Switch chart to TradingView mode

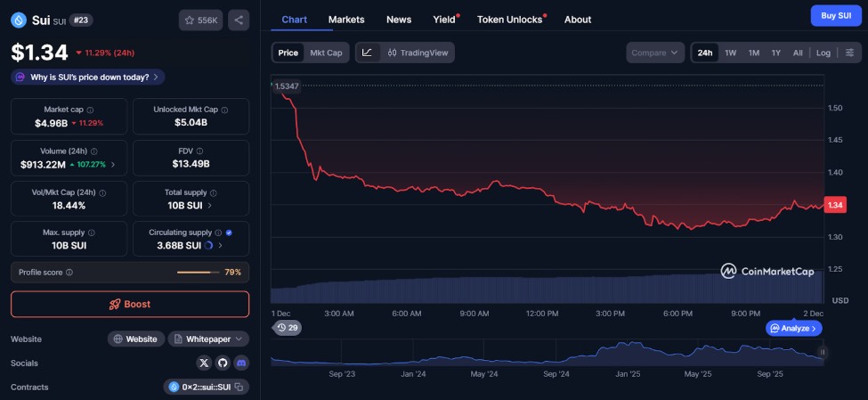[x=419, y=53]
